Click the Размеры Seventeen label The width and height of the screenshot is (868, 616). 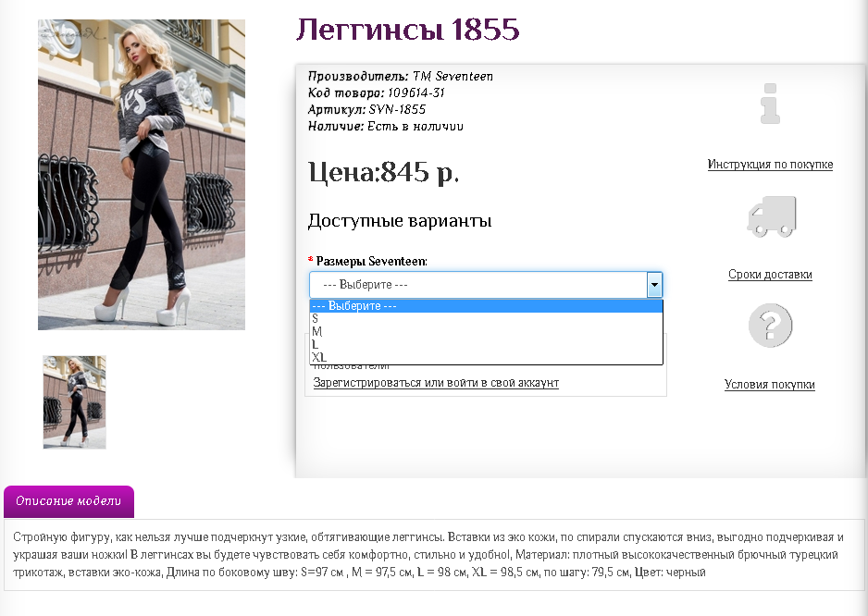pos(371,261)
